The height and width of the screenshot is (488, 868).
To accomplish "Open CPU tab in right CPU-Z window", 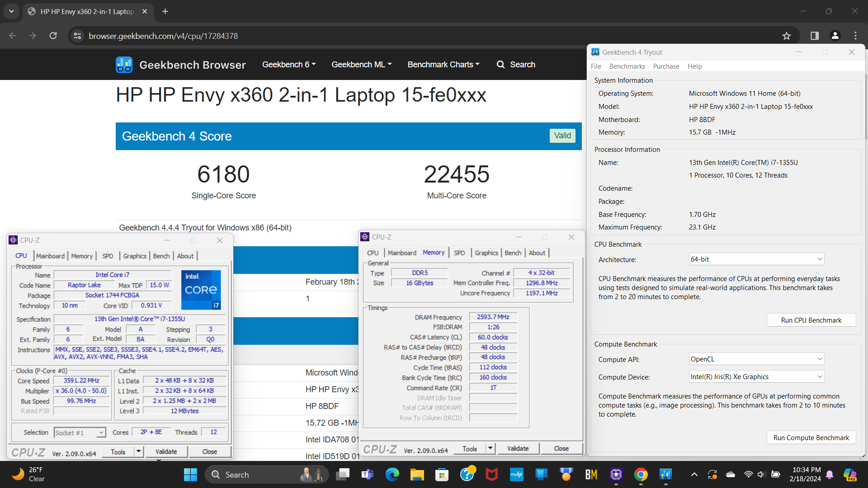I will pos(373,253).
